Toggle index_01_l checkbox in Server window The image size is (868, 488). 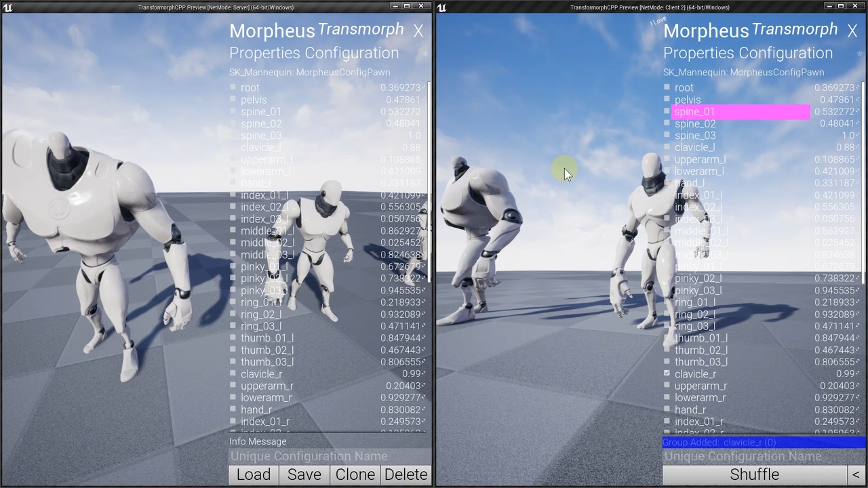click(x=233, y=195)
